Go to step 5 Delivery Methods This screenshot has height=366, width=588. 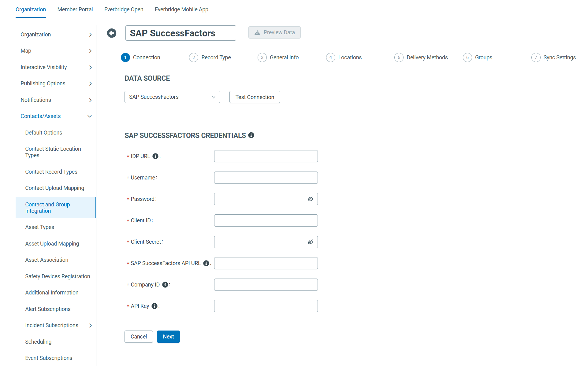(421, 57)
